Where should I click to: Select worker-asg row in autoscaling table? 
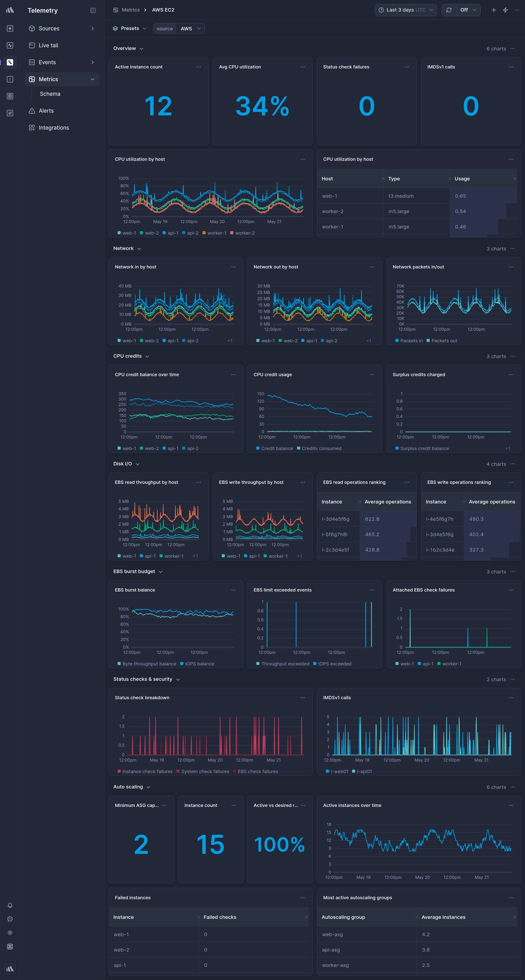tap(417, 965)
